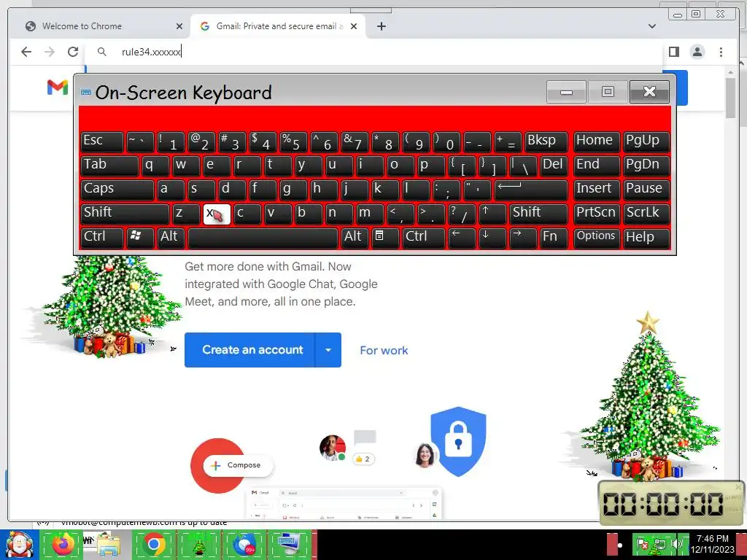Toggle the Caps lock key
This screenshot has height=560, width=747.
(117, 189)
